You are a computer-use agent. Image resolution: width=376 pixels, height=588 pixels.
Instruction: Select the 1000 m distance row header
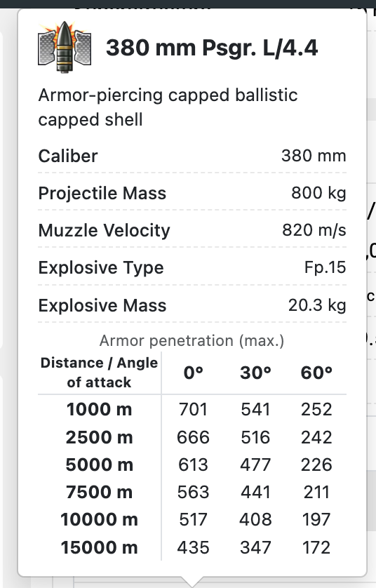[x=100, y=409]
